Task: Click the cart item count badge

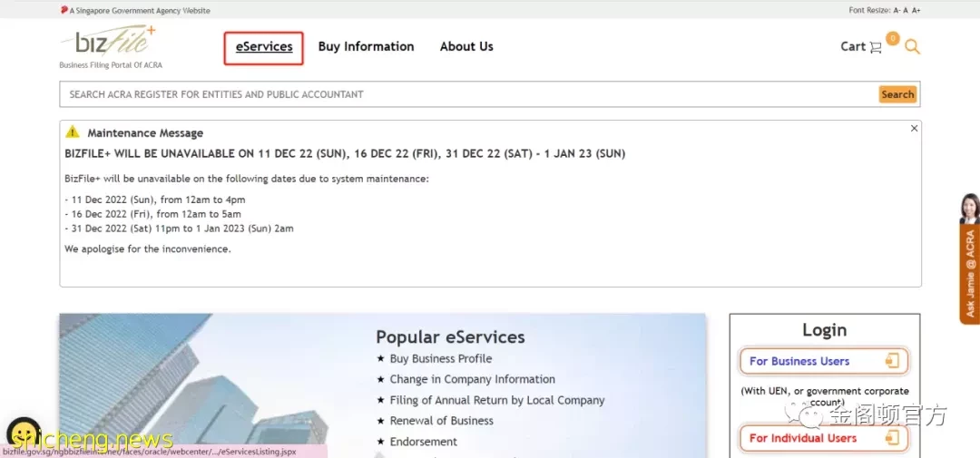Action: (893, 39)
